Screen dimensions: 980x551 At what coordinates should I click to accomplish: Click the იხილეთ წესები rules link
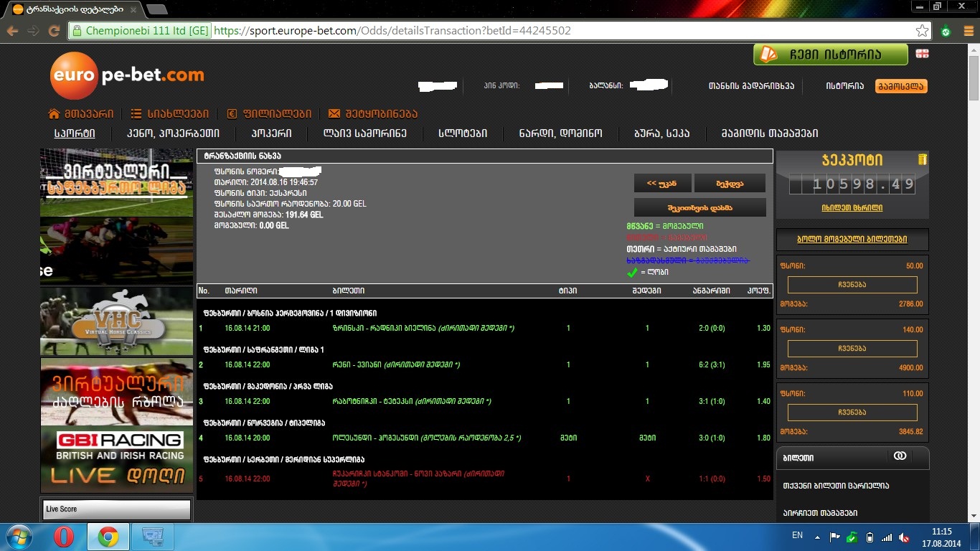852,207
